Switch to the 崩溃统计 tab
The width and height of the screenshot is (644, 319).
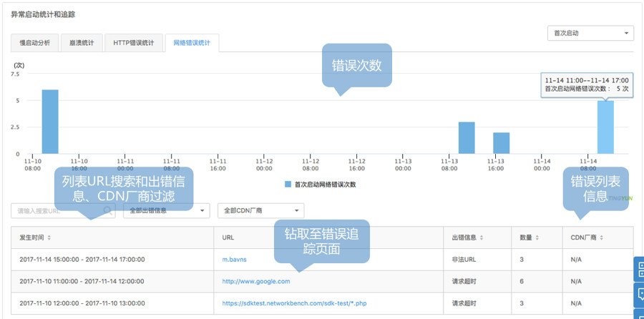[81, 43]
